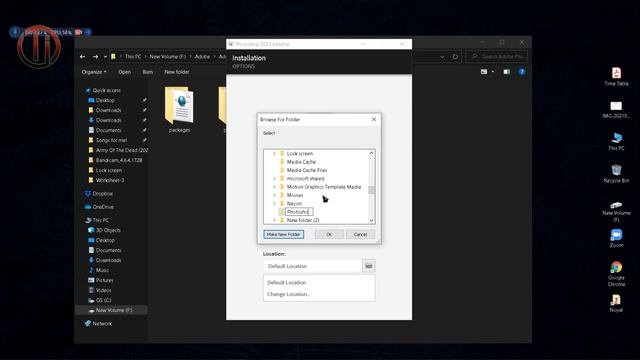Click Adobe breadcrumb in address bar
The height and width of the screenshot is (360, 640).
pyautogui.click(x=202, y=57)
